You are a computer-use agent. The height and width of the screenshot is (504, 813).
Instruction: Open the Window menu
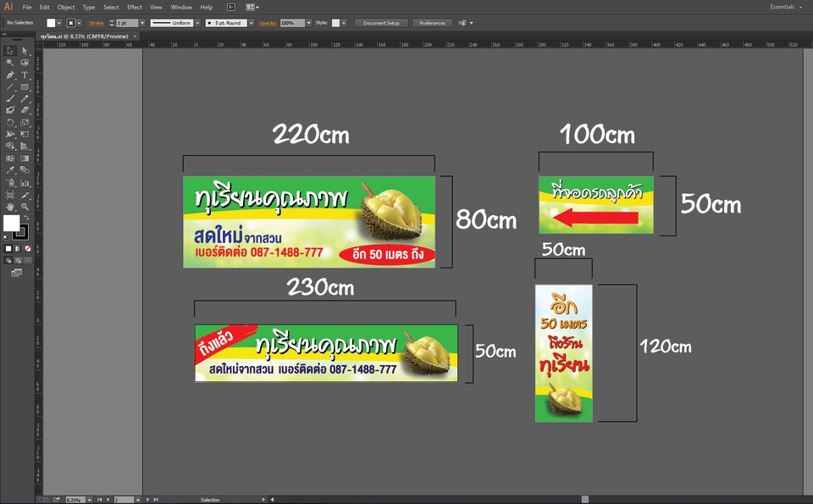coord(181,7)
